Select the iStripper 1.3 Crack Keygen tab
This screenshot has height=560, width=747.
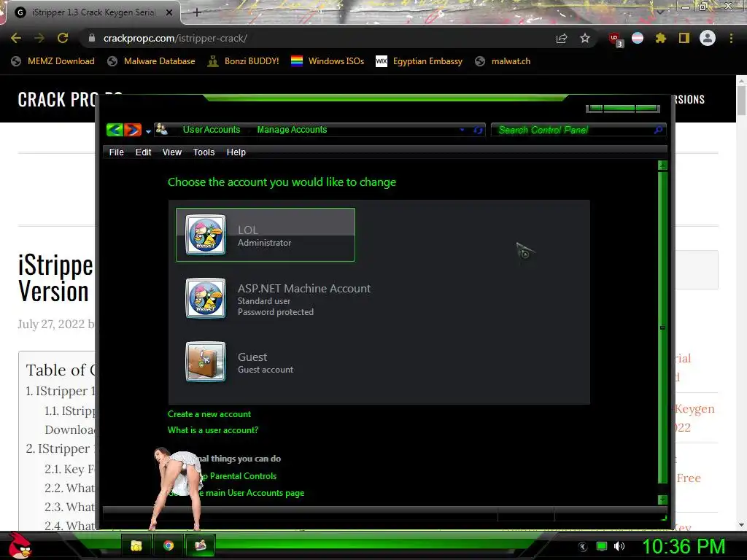click(x=93, y=12)
